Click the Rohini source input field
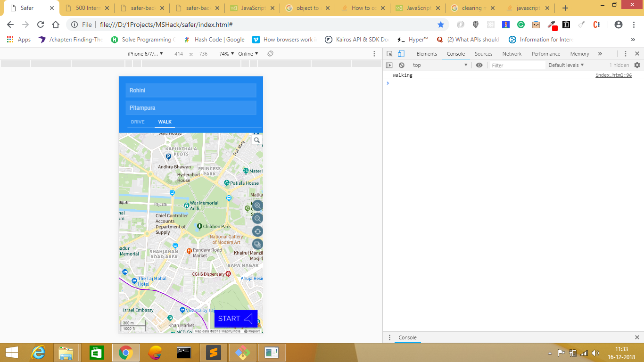Image resolution: width=644 pixels, height=362 pixels. (x=191, y=90)
